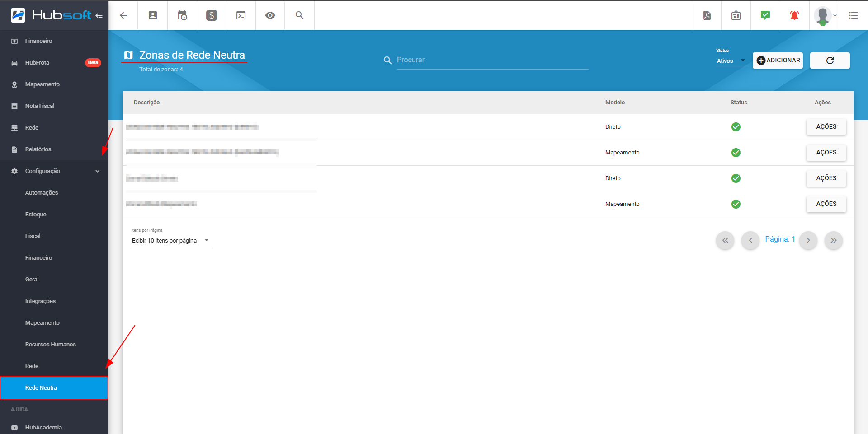Click AÇÕES for first Mapeamento row

coord(826,153)
